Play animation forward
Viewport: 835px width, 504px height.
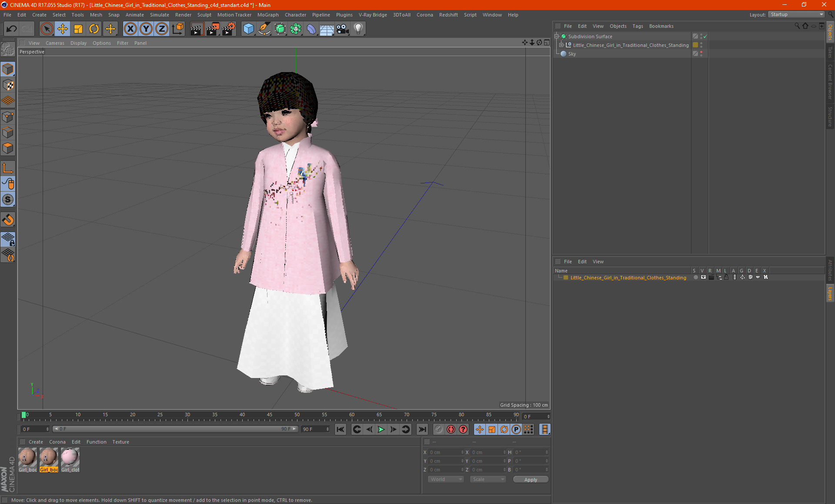(381, 429)
